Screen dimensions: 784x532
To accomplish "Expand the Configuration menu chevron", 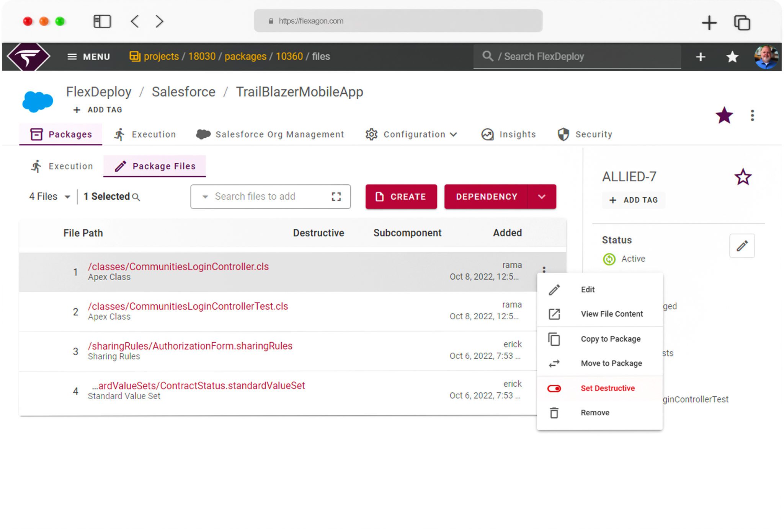I will 454,135.
